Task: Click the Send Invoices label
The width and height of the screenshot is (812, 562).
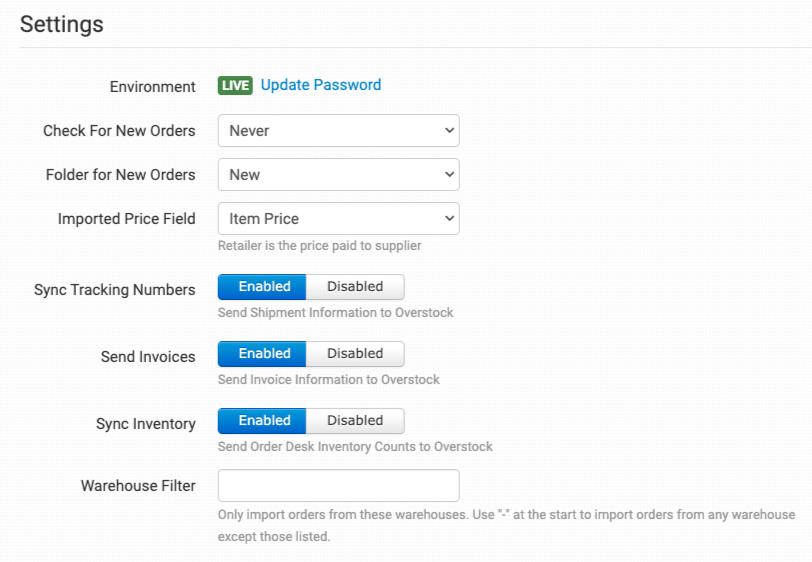Action: pos(148,357)
